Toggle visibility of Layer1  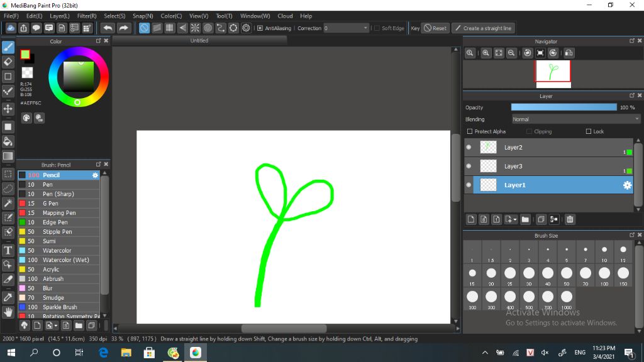[x=469, y=185]
